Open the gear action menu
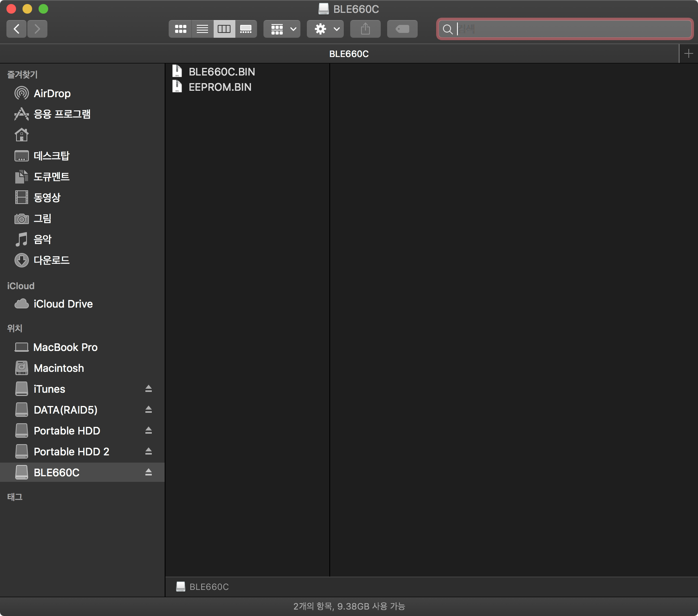This screenshot has height=616, width=698. click(x=325, y=29)
